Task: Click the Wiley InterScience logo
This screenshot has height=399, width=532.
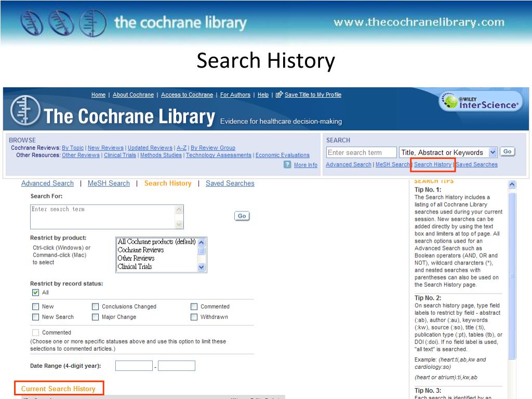Action: 481,101
